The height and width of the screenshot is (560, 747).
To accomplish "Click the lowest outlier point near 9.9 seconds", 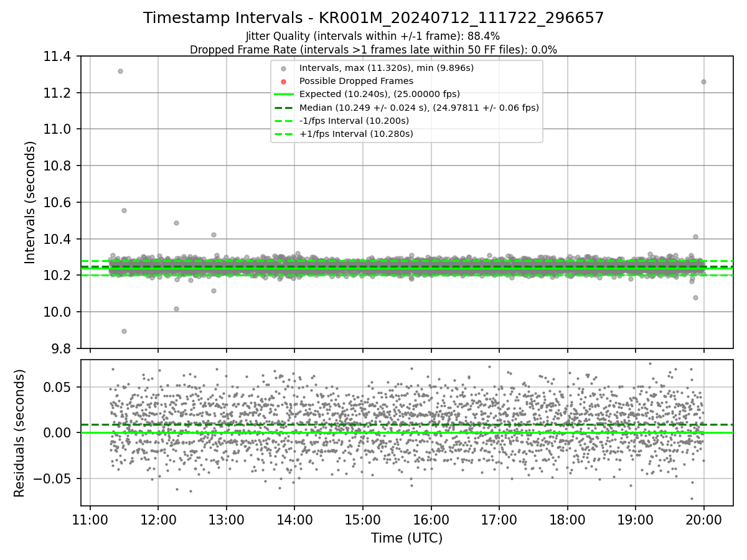I will (x=124, y=331).
